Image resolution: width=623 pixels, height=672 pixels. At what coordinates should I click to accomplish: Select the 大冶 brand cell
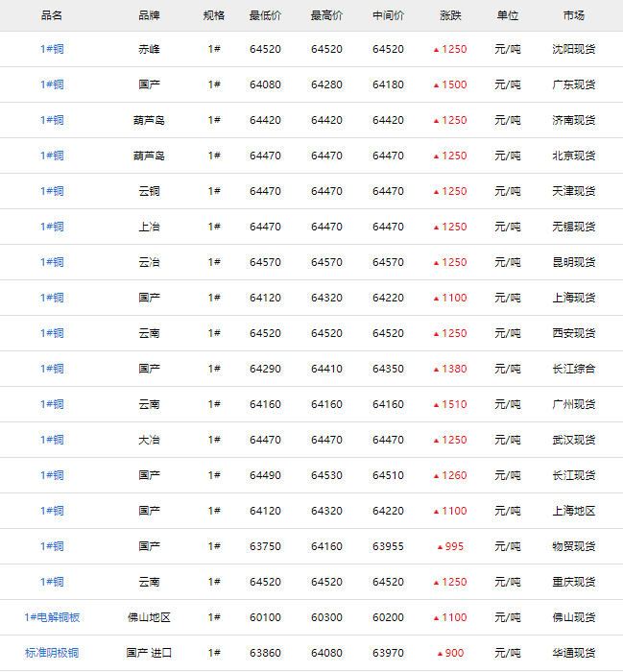click(x=150, y=440)
